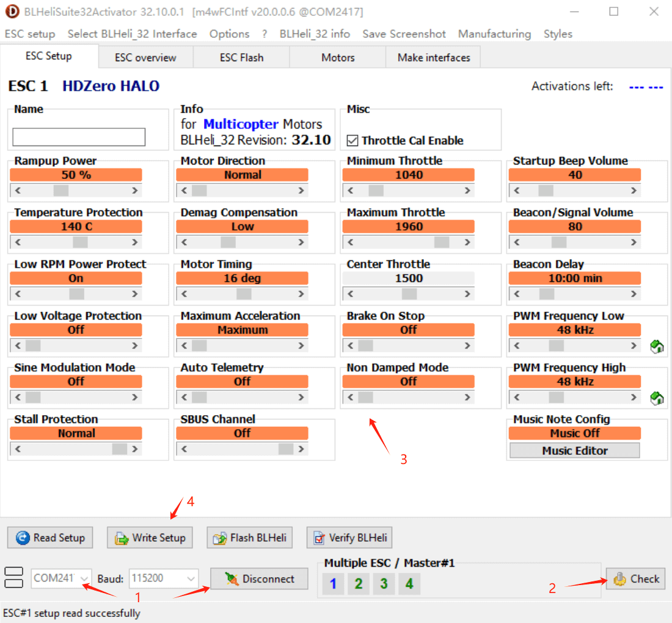Open the COM port dropdown
Screen dimensions: 672x623
click(84, 578)
